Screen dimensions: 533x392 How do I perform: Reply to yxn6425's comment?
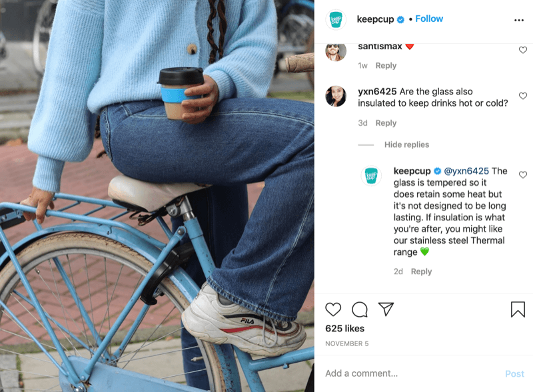pos(386,123)
